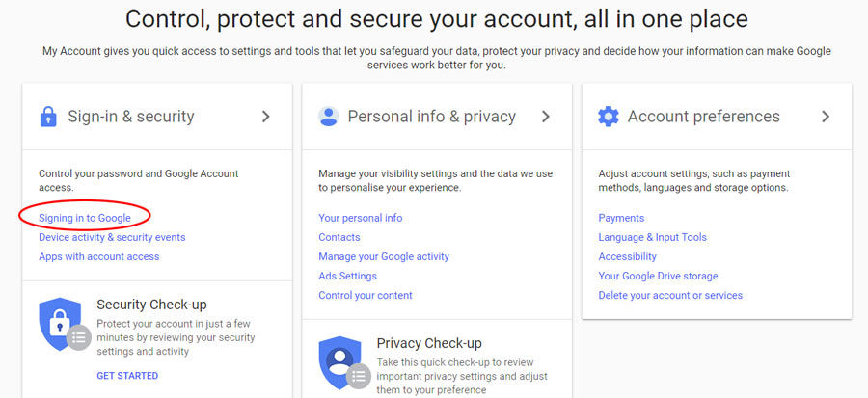Screen dimensions: 868x398
Task: Expand the Account preferences chevron arrow
Action: click(826, 116)
